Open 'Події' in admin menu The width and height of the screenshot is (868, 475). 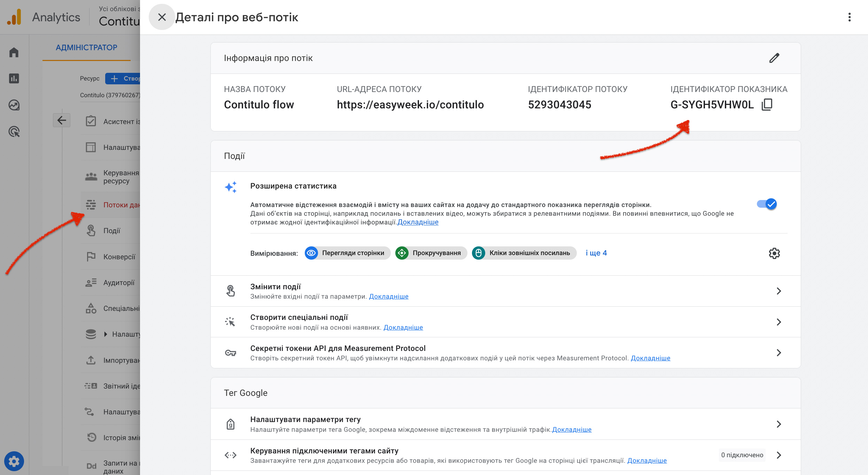[x=110, y=231]
